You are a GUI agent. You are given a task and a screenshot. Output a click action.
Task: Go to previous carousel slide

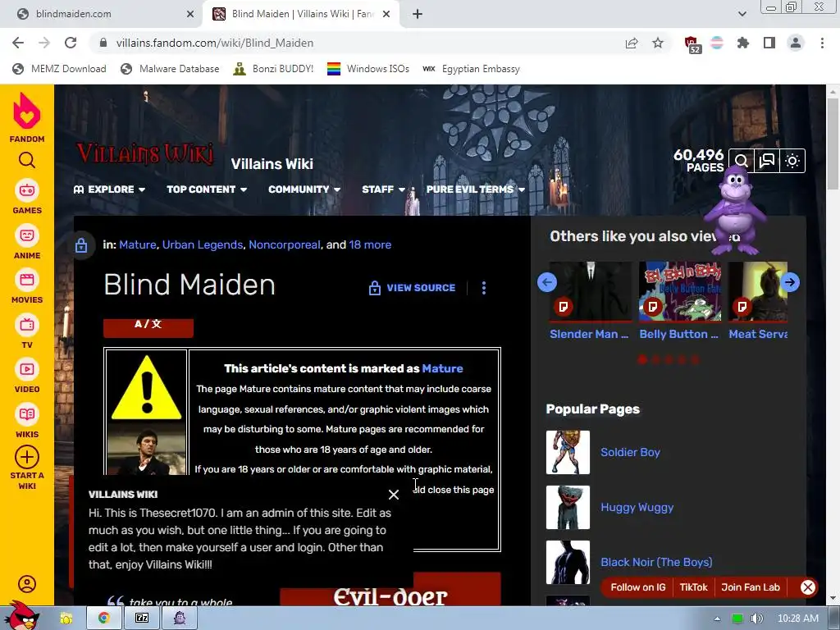click(x=547, y=282)
